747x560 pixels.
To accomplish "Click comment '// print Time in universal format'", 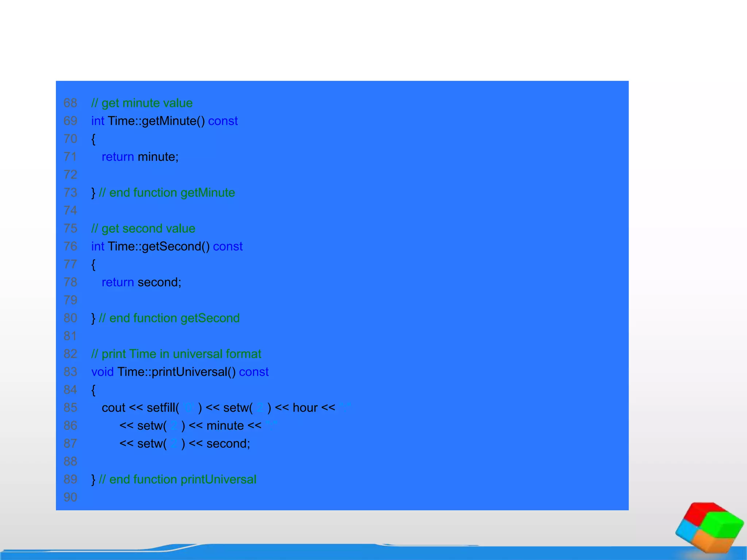I will point(176,354).
